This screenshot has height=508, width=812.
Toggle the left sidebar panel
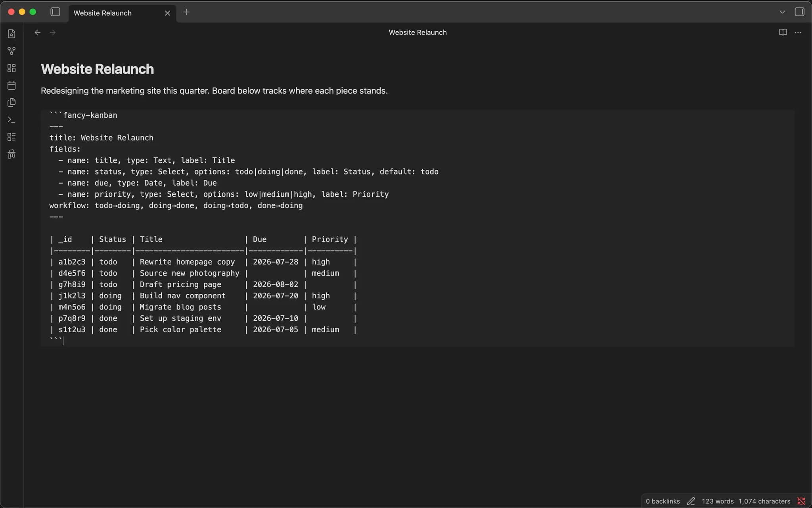(x=55, y=12)
